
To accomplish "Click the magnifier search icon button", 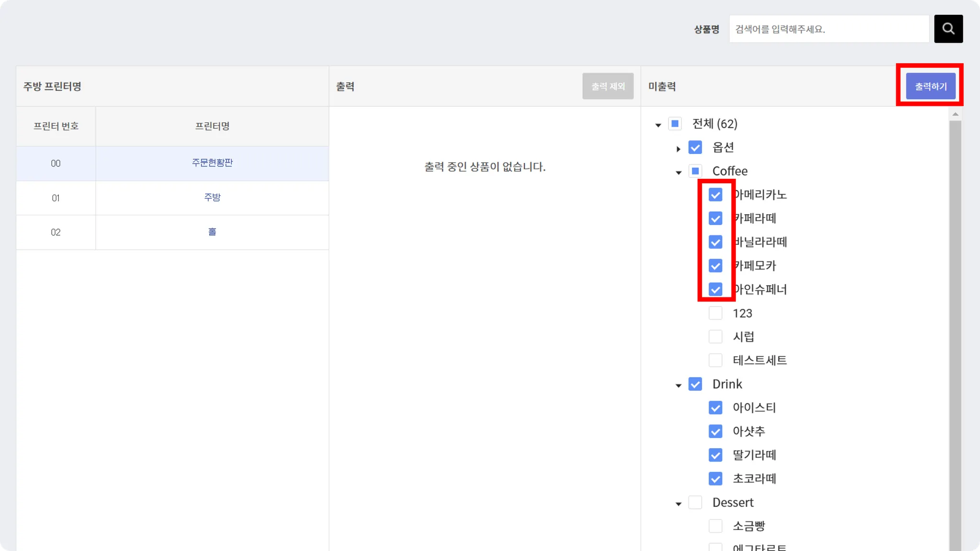I will click(x=948, y=29).
